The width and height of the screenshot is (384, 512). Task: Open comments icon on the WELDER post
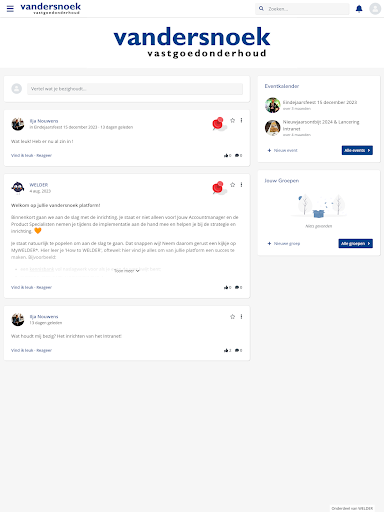(x=238, y=287)
